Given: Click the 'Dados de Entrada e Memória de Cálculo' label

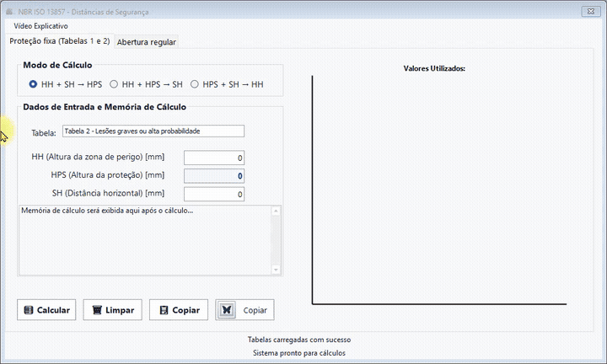Looking at the screenshot, I should [105, 107].
